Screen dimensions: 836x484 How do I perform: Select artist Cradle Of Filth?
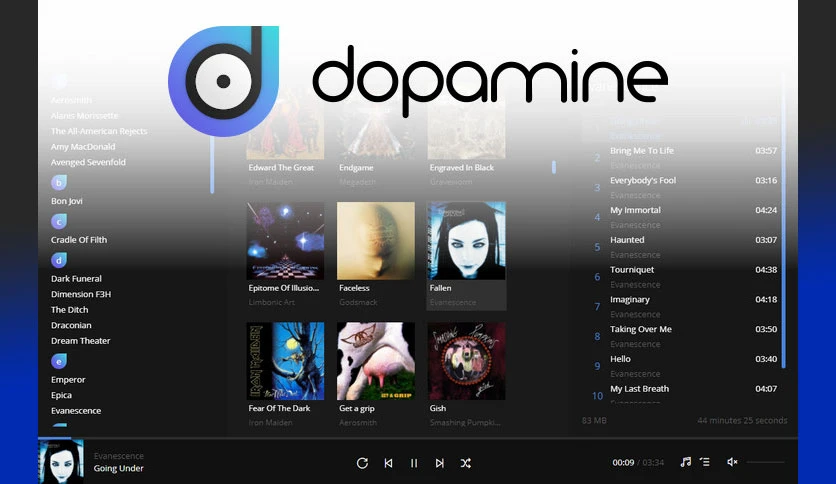79,240
